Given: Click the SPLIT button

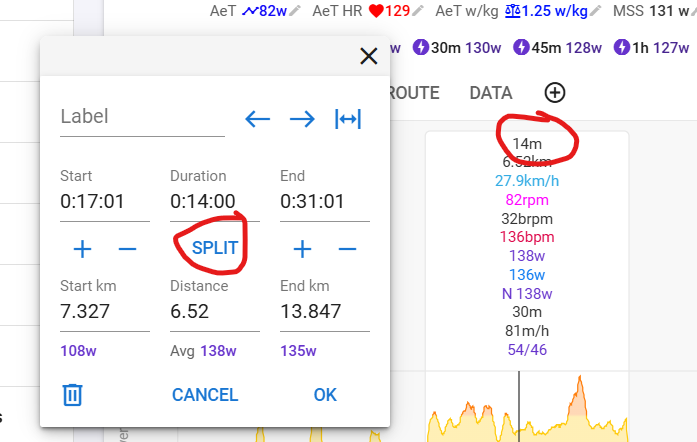Looking at the screenshot, I should pos(215,248).
